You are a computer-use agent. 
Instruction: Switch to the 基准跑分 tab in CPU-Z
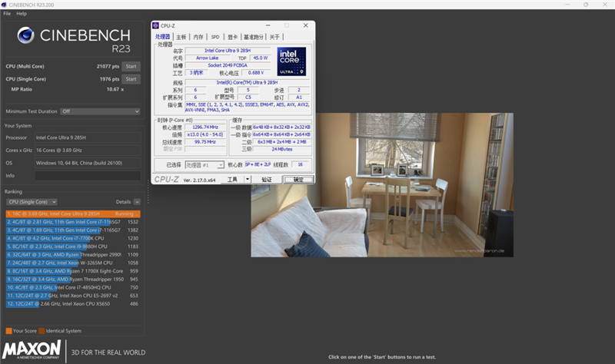254,37
